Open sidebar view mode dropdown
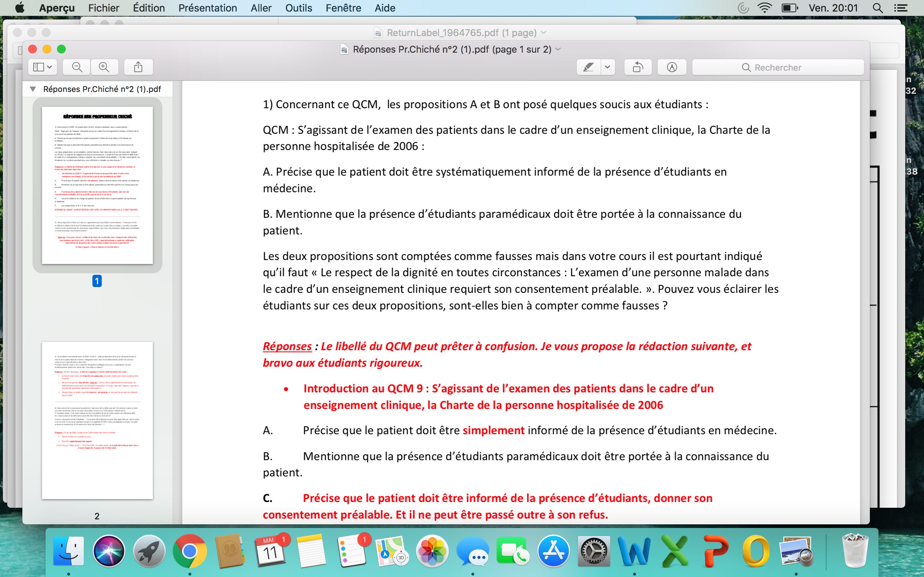 42,67
